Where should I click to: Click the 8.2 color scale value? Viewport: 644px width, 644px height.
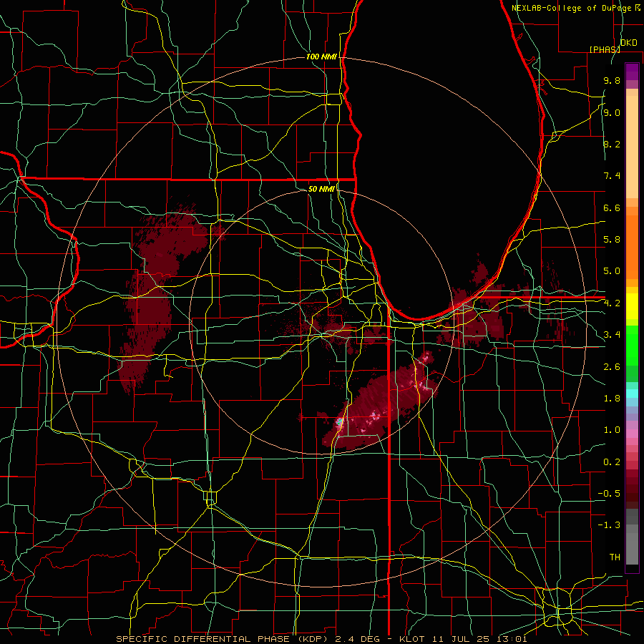click(612, 145)
